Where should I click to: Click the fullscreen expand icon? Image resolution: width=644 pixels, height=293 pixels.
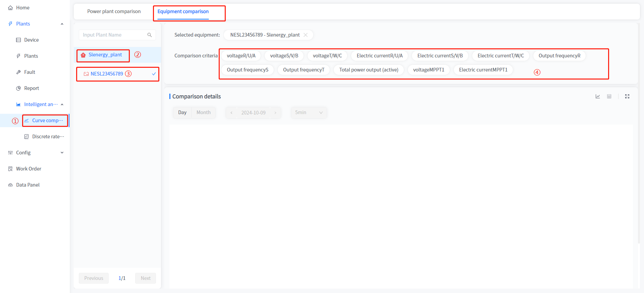pos(627,96)
